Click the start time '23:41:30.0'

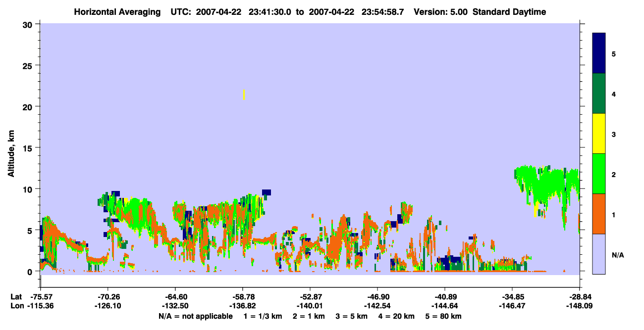(x=269, y=12)
